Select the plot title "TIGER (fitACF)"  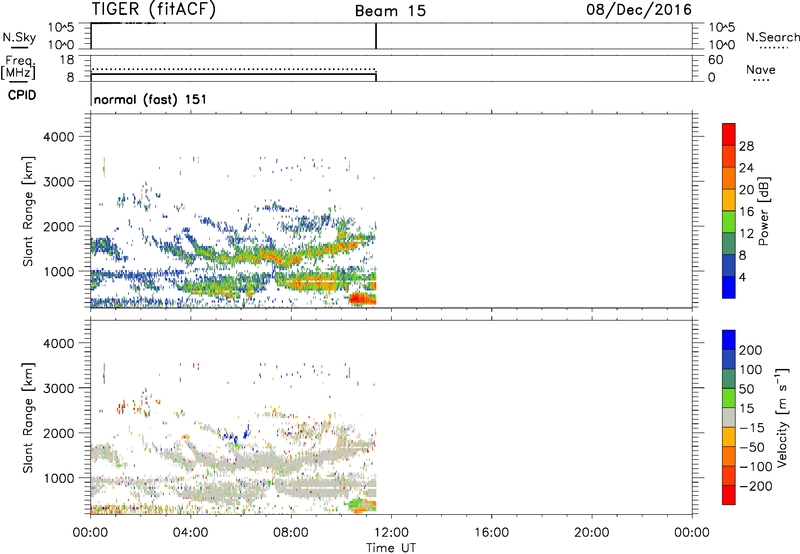coord(154,9)
